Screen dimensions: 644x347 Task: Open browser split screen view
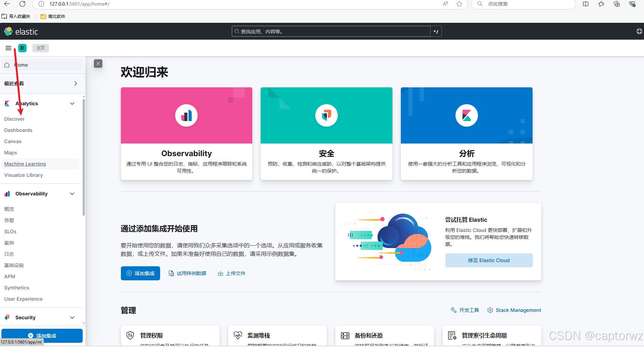click(x=585, y=4)
